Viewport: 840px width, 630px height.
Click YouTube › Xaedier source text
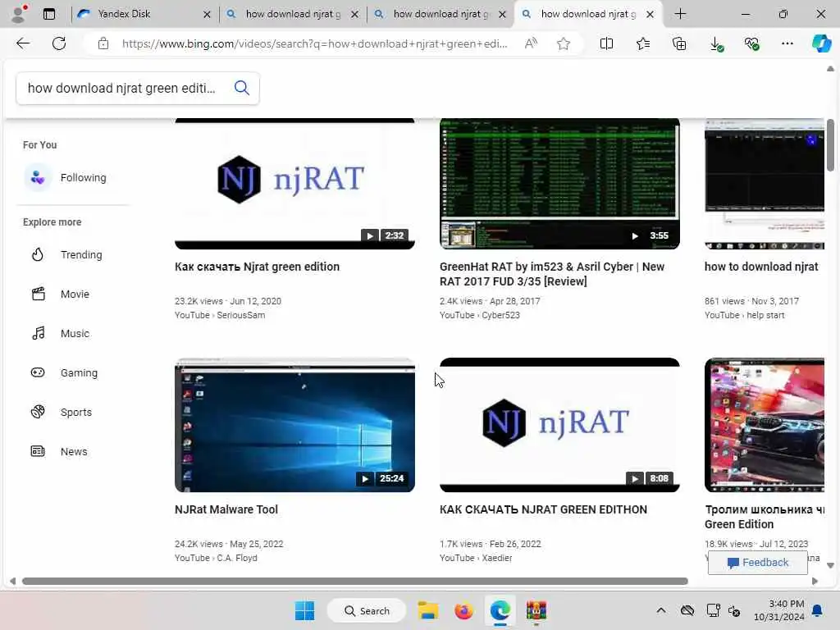[x=476, y=558]
